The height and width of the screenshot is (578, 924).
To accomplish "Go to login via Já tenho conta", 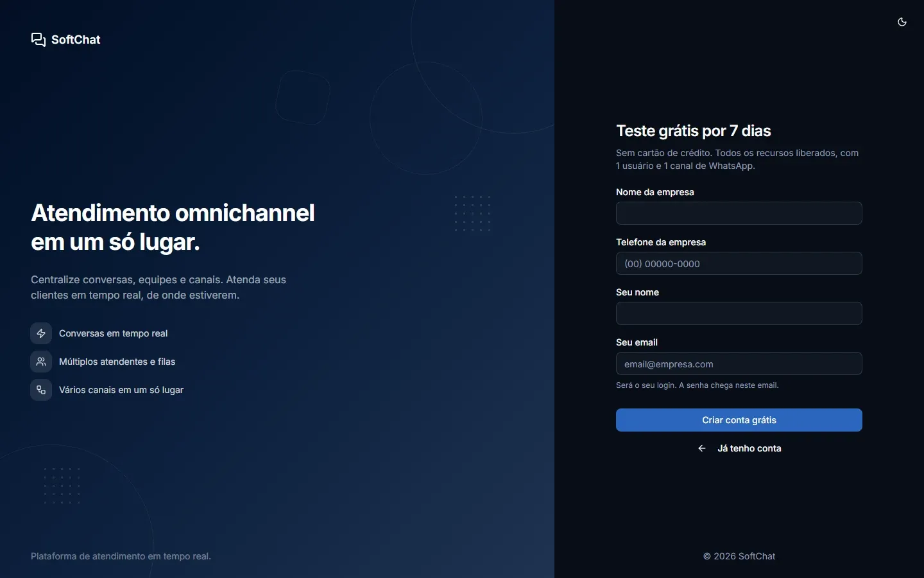I will click(x=739, y=448).
